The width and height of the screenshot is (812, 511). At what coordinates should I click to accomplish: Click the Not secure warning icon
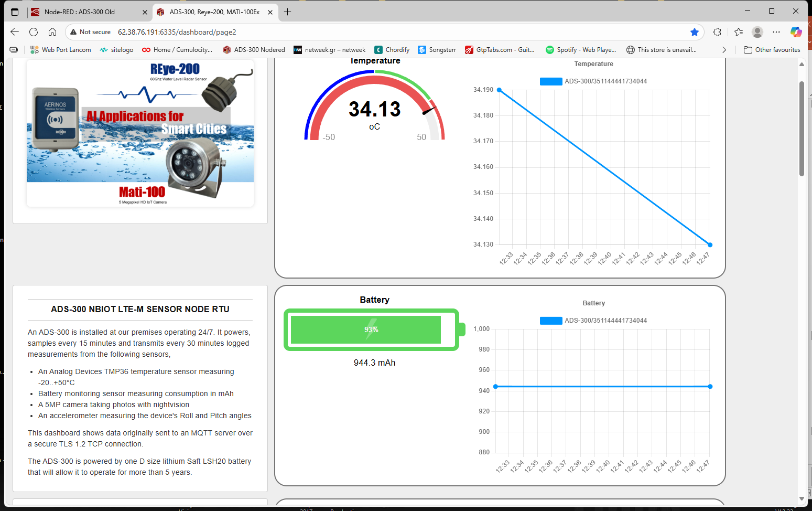pos(74,32)
